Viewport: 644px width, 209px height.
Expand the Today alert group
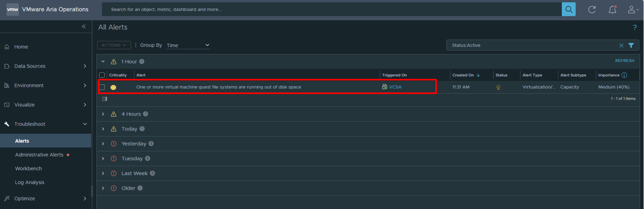coord(103,129)
